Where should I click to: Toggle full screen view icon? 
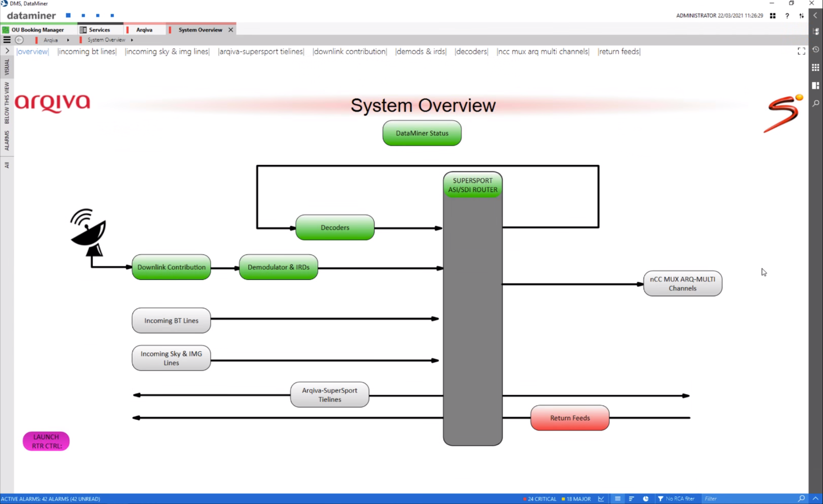801,51
